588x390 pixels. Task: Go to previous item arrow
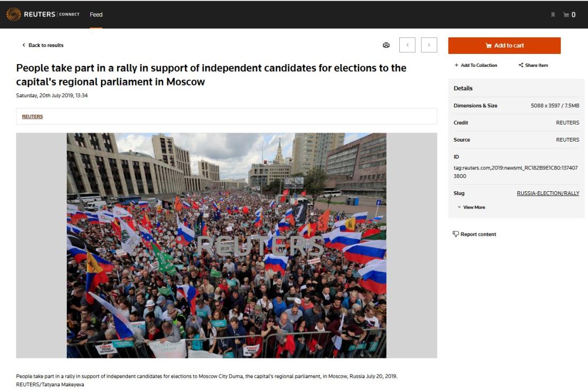pos(407,45)
